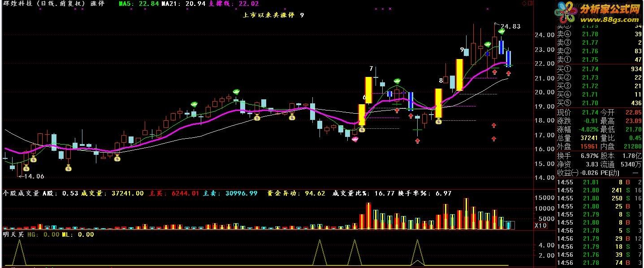Viewport: 644px width, 268px height.
Task: Click the 上市以来共涨停 9 text
Action: click(273, 15)
